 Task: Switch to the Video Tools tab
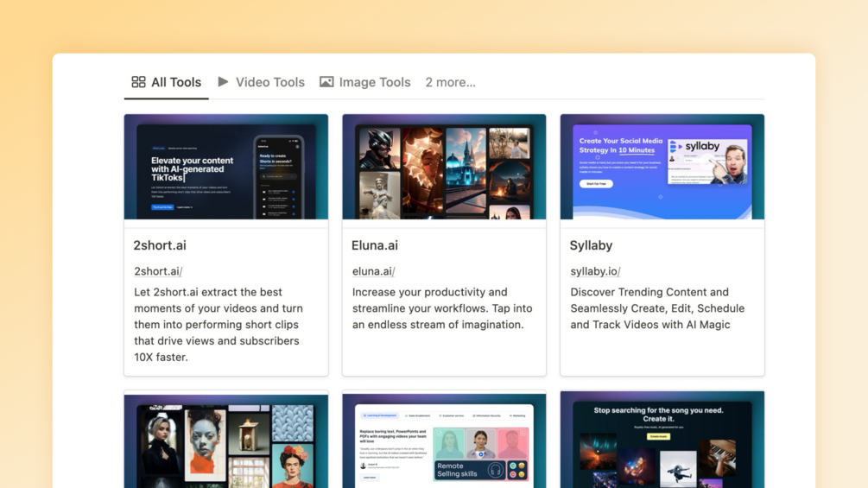coord(262,82)
